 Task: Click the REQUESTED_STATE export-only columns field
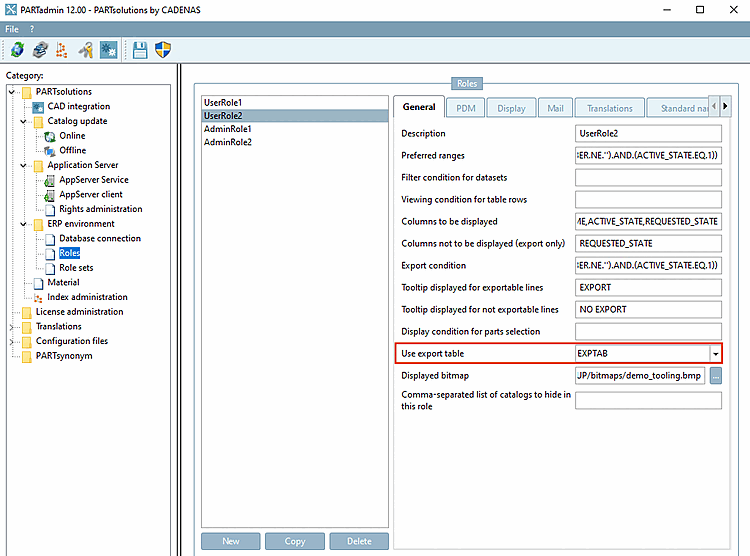coord(648,244)
